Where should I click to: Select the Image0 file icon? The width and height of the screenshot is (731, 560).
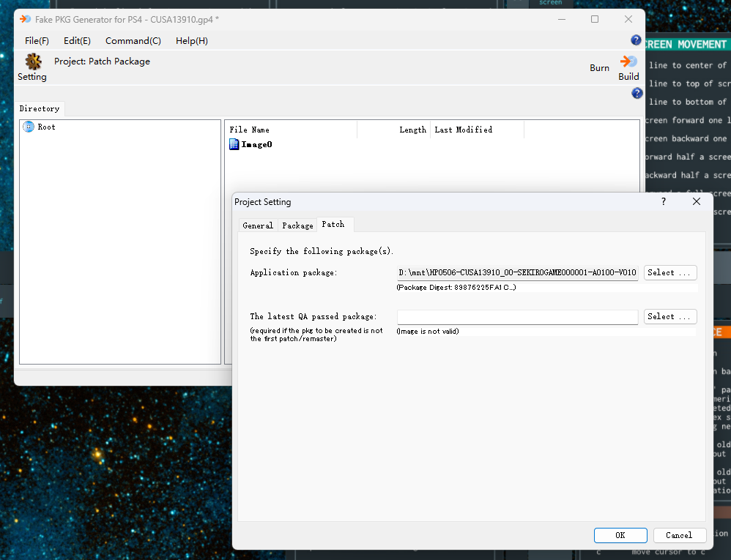pos(234,145)
